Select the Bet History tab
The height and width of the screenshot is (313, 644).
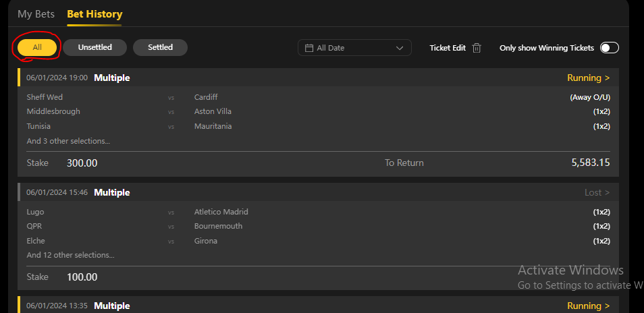pos(95,14)
